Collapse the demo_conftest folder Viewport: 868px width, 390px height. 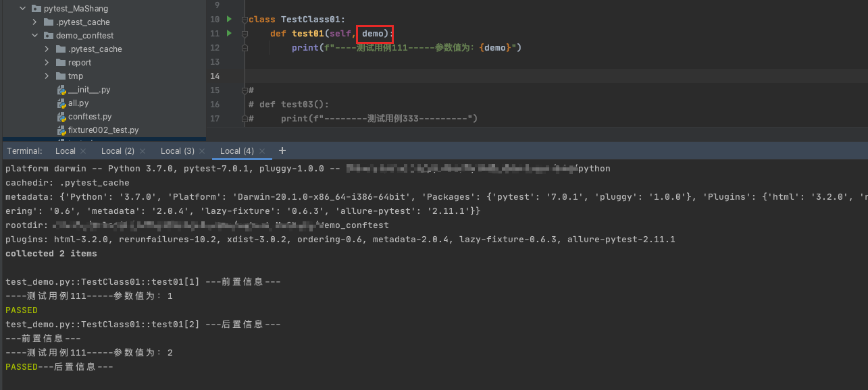pos(34,36)
